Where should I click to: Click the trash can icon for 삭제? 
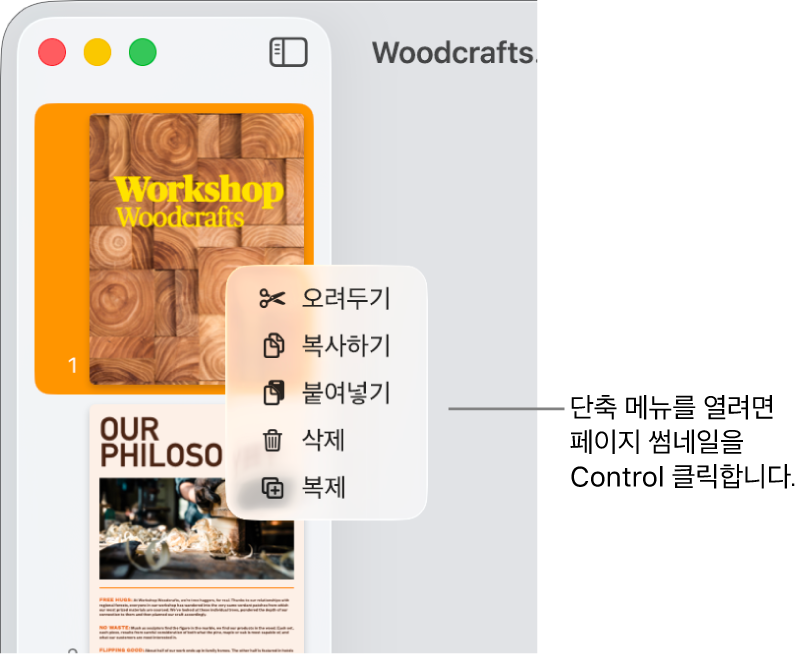pyautogui.click(x=273, y=440)
